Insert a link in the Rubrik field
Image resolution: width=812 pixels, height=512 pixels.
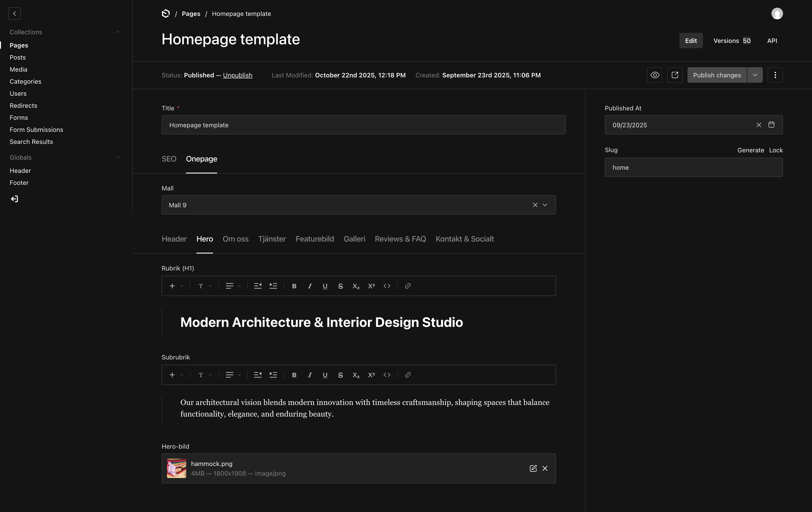[x=407, y=286]
